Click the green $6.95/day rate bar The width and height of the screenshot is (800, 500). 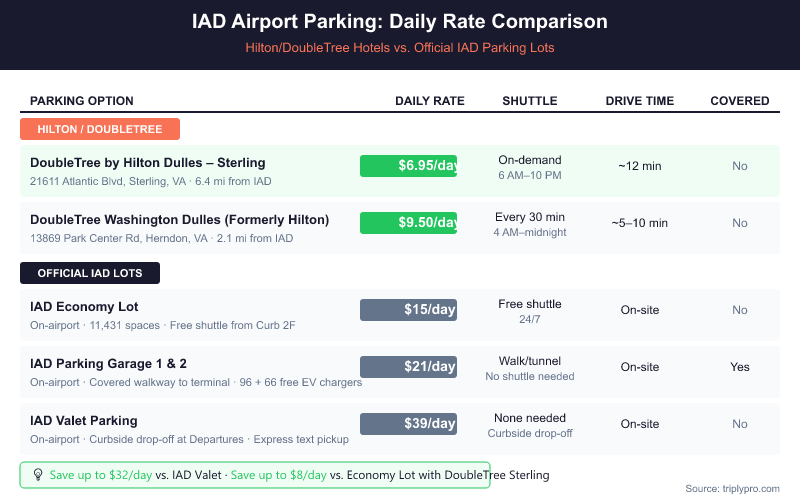(408, 166)
